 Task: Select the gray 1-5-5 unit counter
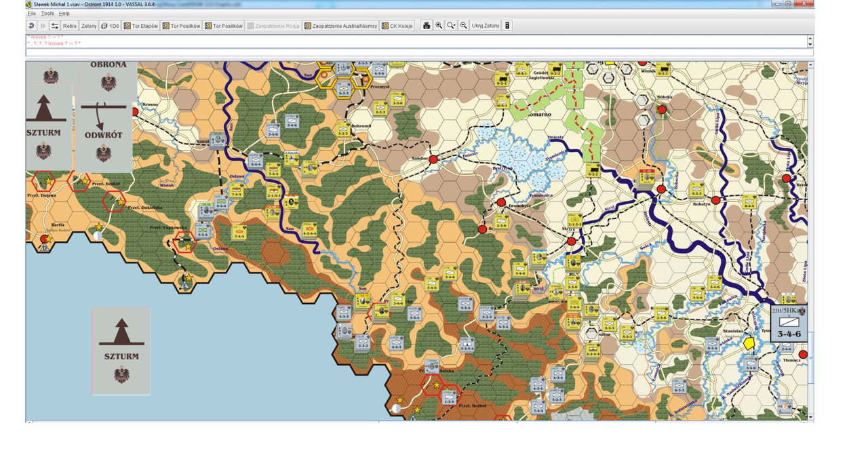coord(449,398)
